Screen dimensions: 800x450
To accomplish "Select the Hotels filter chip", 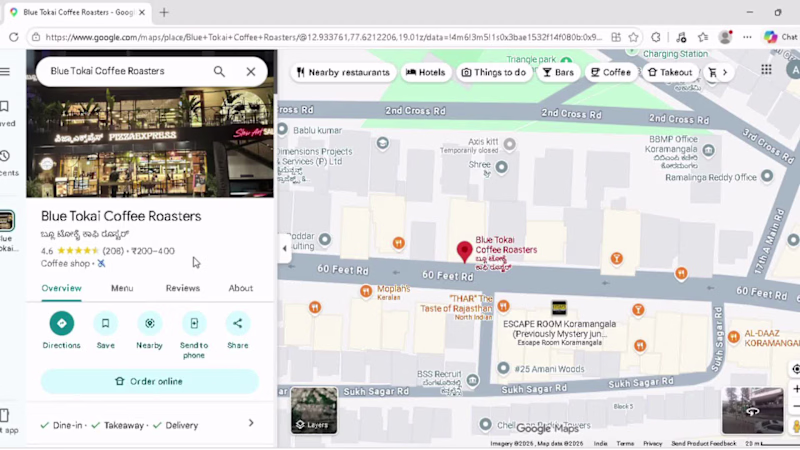I will click(426, 72).
